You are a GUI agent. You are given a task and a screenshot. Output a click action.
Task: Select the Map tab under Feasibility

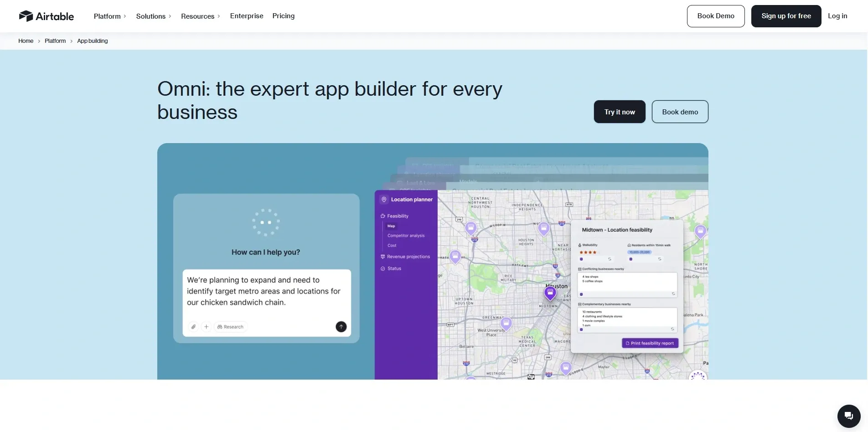click(x=391, y=226)
